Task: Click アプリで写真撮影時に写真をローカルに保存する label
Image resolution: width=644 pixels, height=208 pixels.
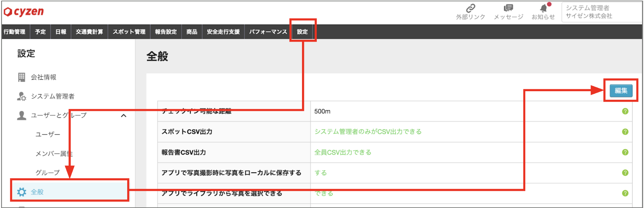Action: point(231,173)
